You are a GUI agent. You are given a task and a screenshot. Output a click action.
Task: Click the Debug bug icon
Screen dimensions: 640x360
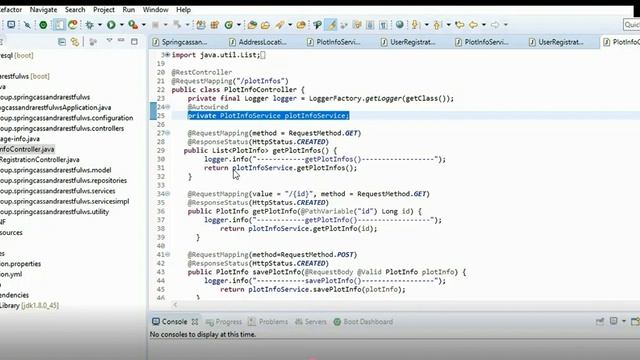pos(89,25)
